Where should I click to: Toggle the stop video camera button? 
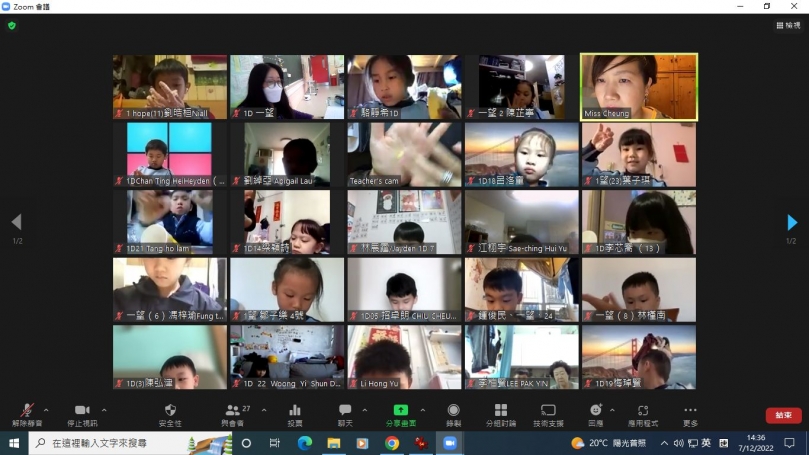[x=82, y=411]
